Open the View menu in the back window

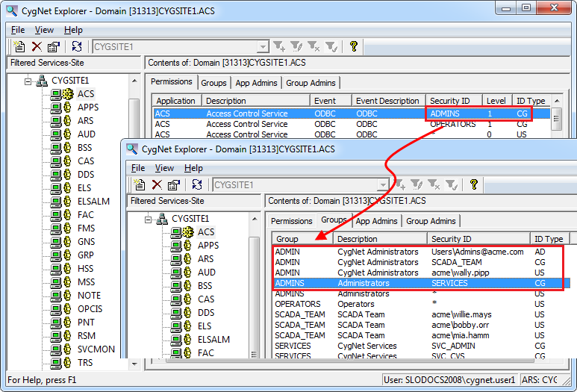(x=44, y=30)
